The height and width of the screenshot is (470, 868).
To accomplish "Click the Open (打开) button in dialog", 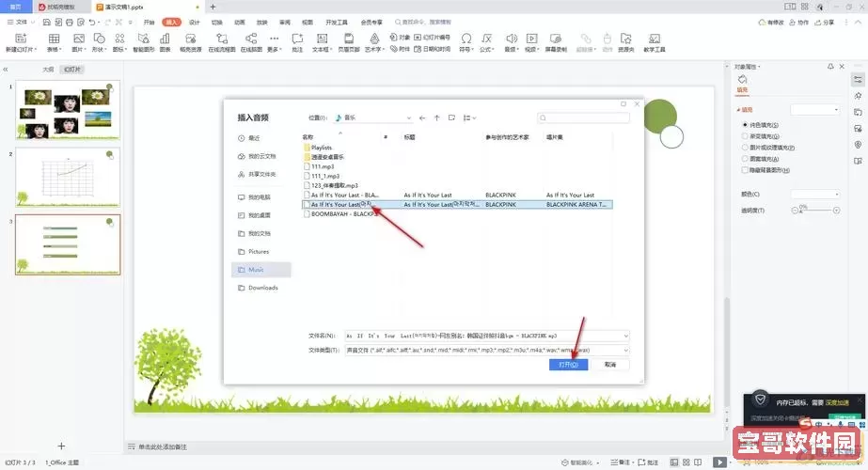I will [569, 365].
